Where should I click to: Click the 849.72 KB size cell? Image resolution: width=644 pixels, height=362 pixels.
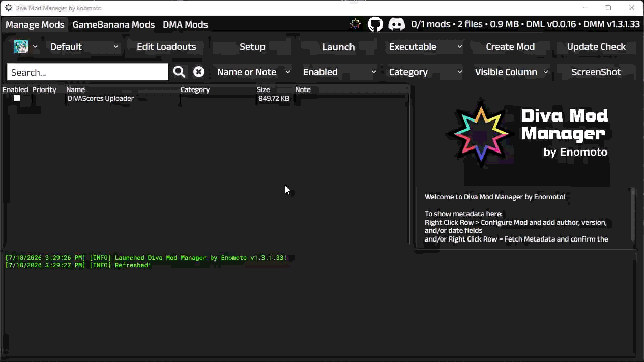(x=274, y=98)
